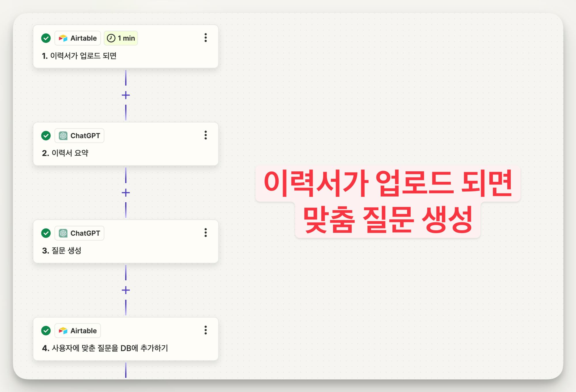The height and width of the screenshot is (392, 576).
Task: Click green check status on step 3
Action: [x=46, y=233]
